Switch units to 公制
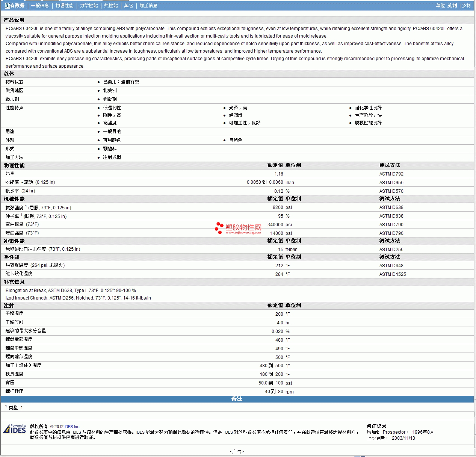The height and width of the screenshot is (457, 476). (466, 6)
